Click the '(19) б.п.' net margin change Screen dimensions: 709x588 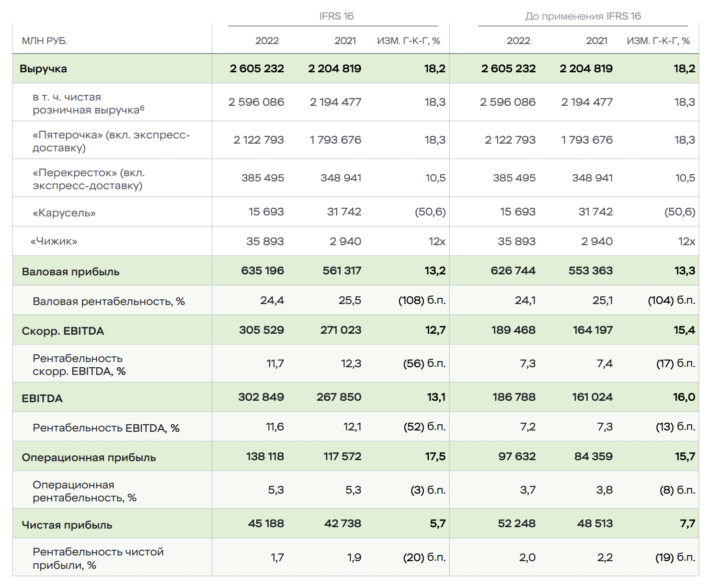pos(675,557)
